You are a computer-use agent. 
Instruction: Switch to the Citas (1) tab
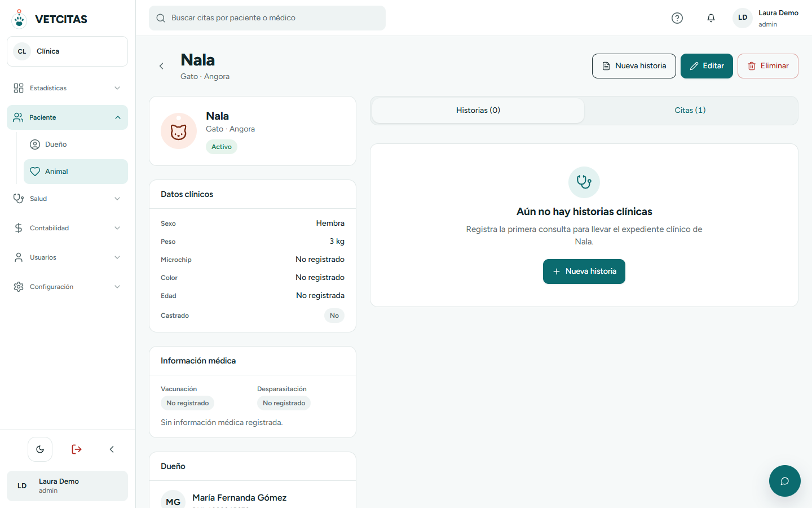(x=690, y=111)
